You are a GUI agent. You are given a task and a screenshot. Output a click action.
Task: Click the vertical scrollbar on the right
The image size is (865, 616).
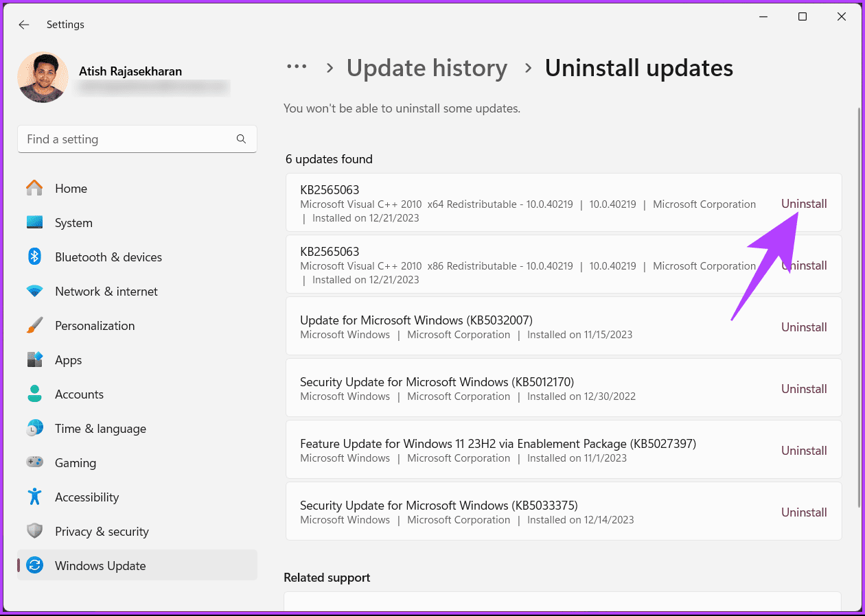[x=858, y=309]
